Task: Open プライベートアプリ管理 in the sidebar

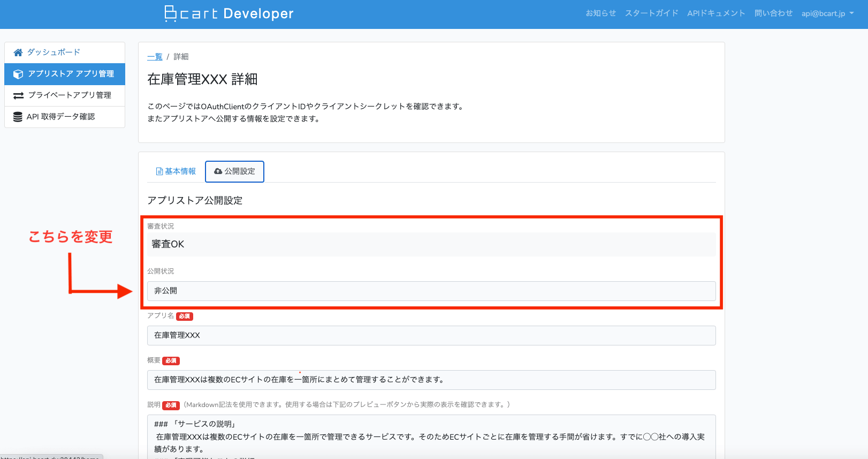Action: pyautogui.click(x=70, y=95)
